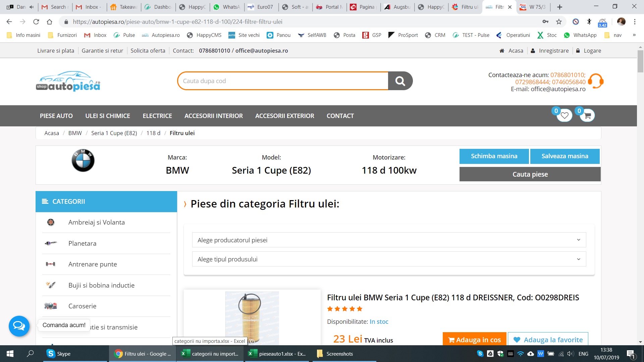
Task: Open Livrare si plata link
Action: (x=56, y=51)
